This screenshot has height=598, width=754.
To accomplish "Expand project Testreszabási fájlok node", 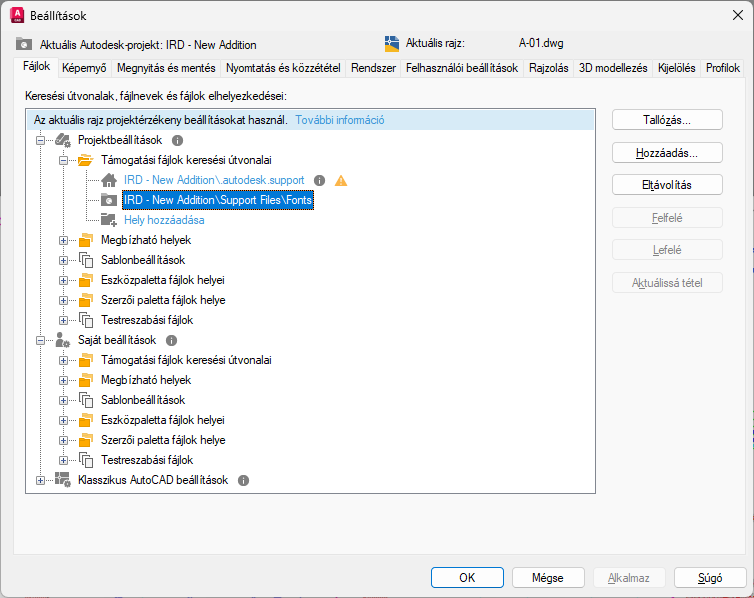I will click(x=63, y=320).
